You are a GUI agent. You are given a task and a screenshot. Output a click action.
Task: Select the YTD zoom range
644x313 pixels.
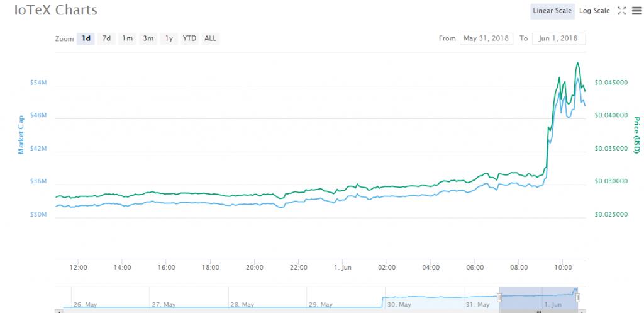click(x=189, y=38)
